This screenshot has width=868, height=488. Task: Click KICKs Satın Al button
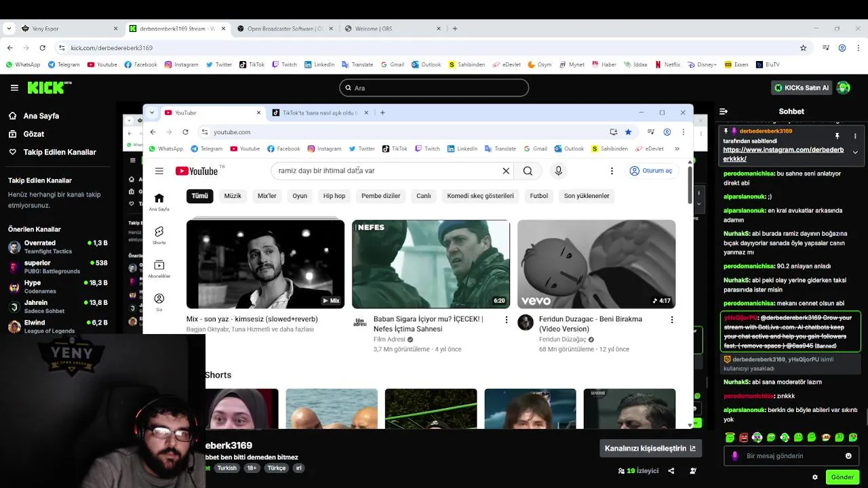click(802, 87)
